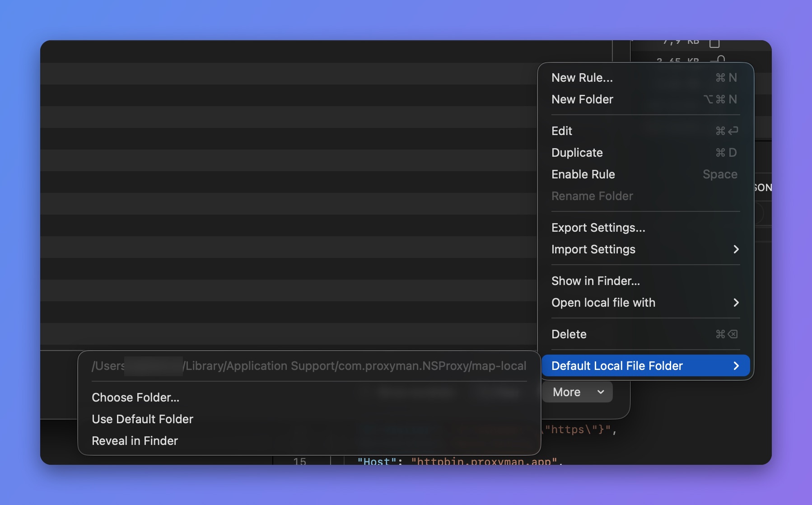Viewport: 812px width, 505px height.
Task: Open Default Local File Folder submenu
Action: pyautogui.click(x=645, y=366)
